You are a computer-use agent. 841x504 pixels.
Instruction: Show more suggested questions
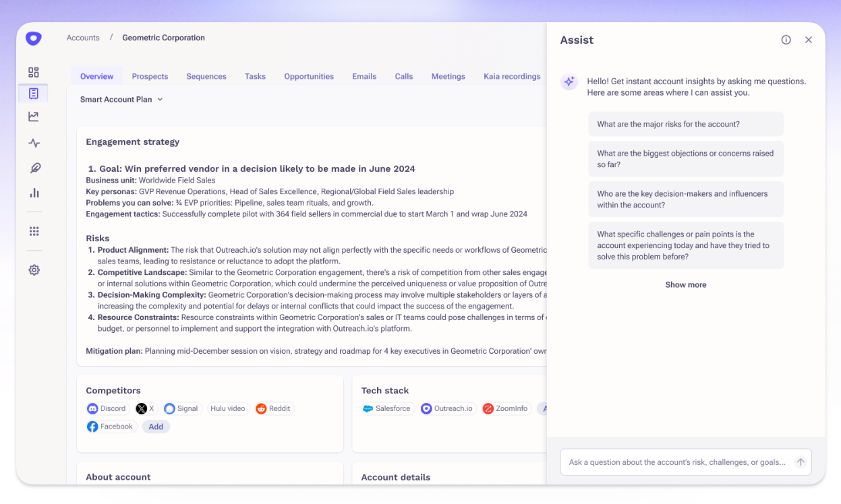click(686, 285)
